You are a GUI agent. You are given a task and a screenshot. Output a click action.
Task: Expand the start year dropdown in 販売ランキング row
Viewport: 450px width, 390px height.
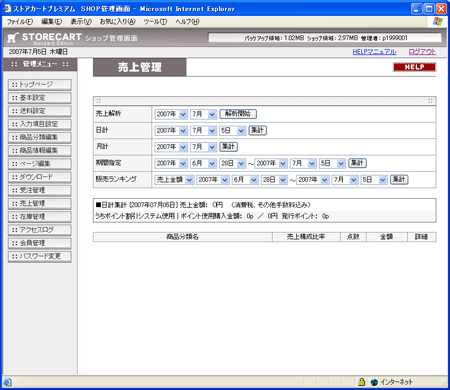213,179
